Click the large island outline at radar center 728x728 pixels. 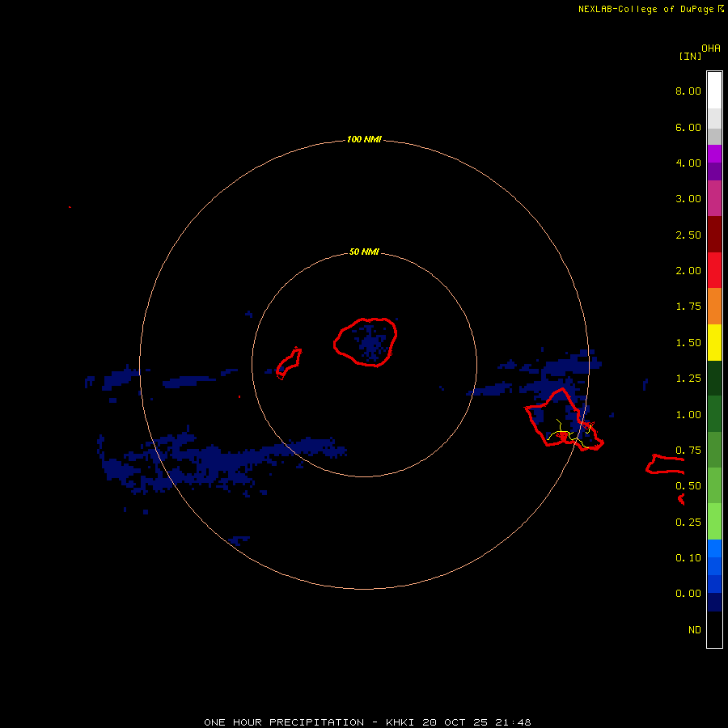click(365, 341)
